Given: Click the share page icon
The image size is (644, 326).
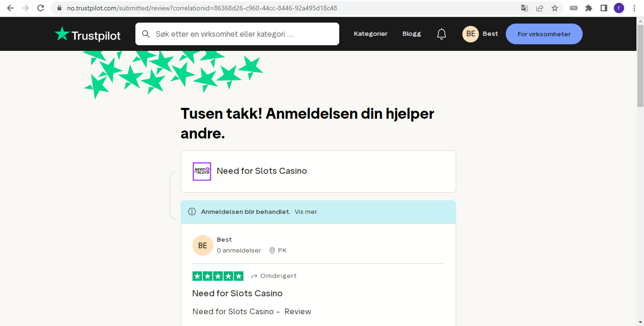Looking at the screenshot, I should [x=540, y=8].
